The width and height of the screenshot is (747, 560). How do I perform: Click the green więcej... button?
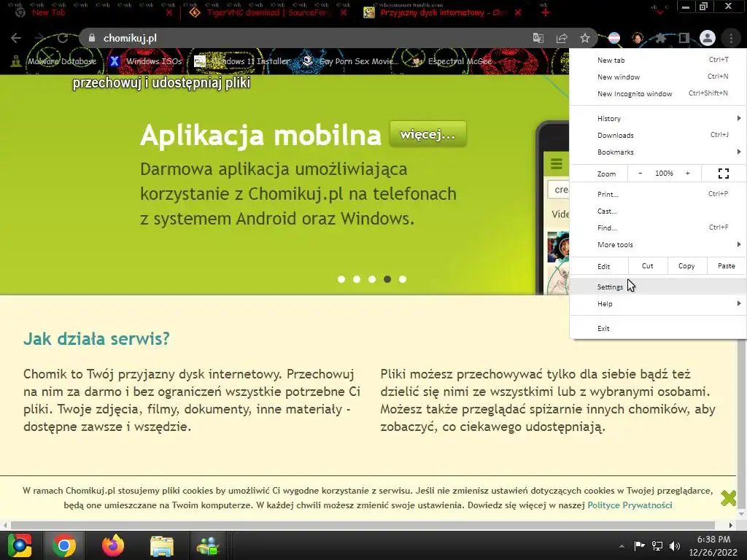tap(427, 134)
